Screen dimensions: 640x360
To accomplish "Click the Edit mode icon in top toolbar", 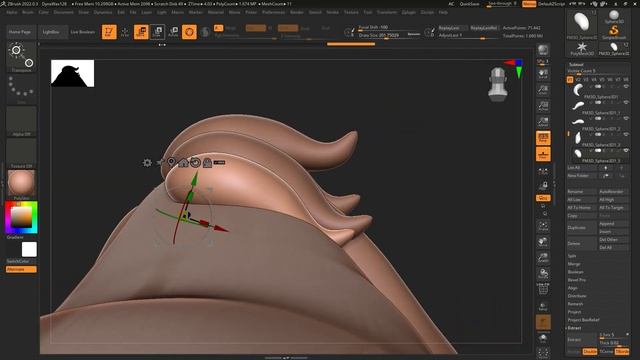I will point(109,32).
